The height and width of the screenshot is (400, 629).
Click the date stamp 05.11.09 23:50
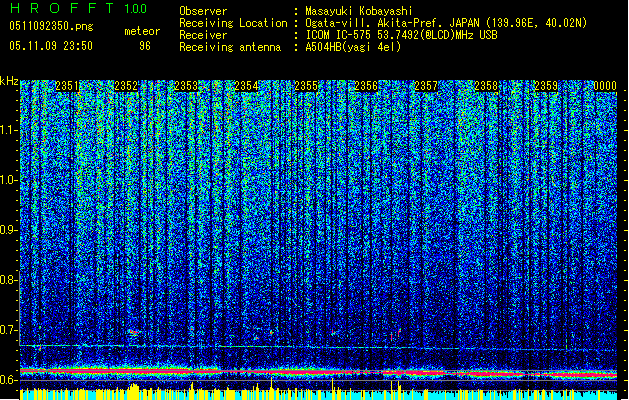point(51,46)
